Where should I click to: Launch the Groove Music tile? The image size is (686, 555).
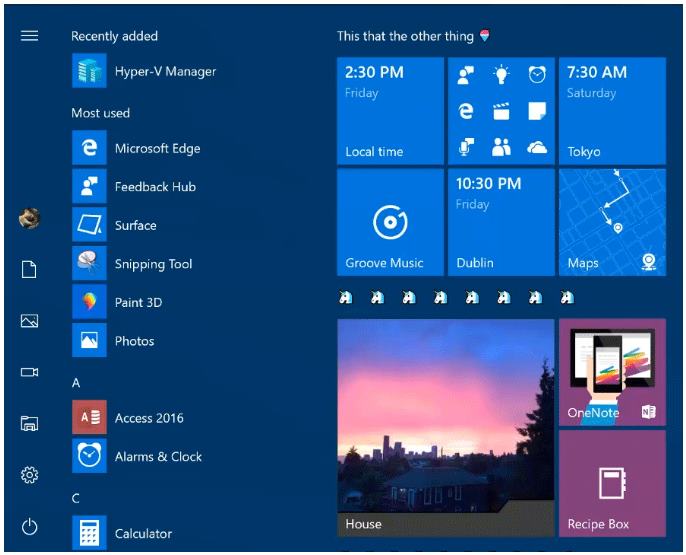tap(390, 222)
